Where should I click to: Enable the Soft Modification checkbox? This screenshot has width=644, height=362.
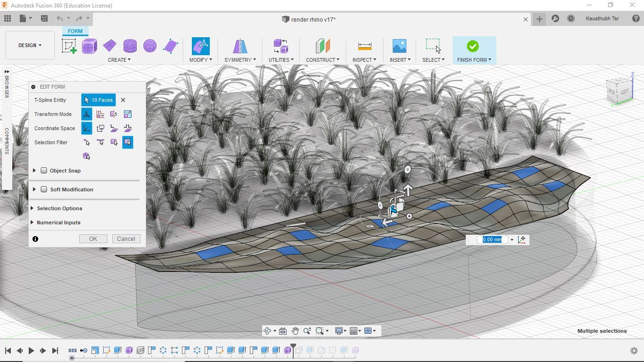coord(44,189)
